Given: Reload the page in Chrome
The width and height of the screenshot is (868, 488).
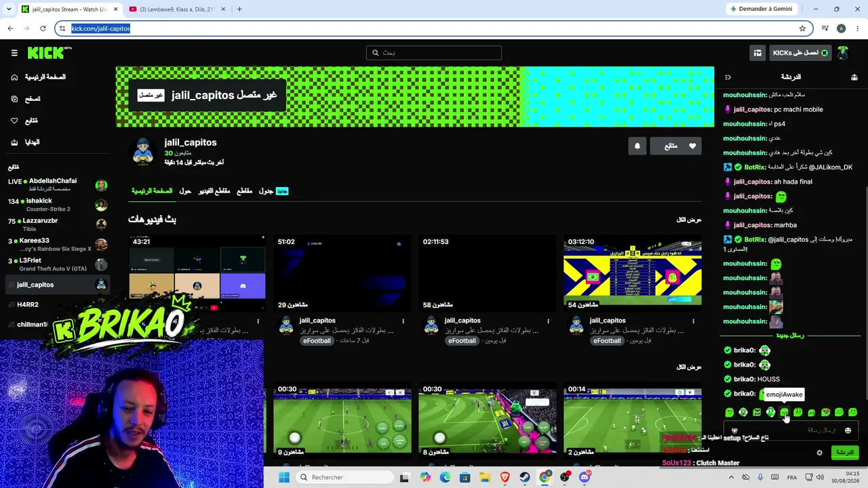Looking at the screenshot, I should (x=43, y=28).
